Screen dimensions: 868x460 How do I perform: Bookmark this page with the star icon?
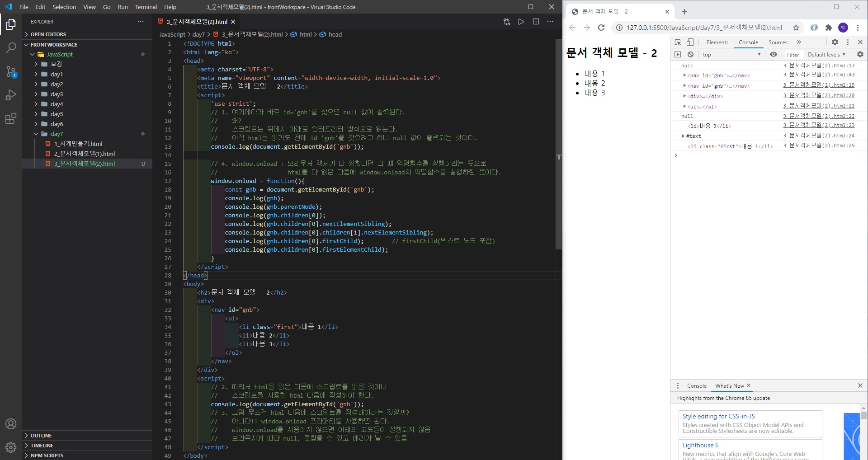coord(796,28)
